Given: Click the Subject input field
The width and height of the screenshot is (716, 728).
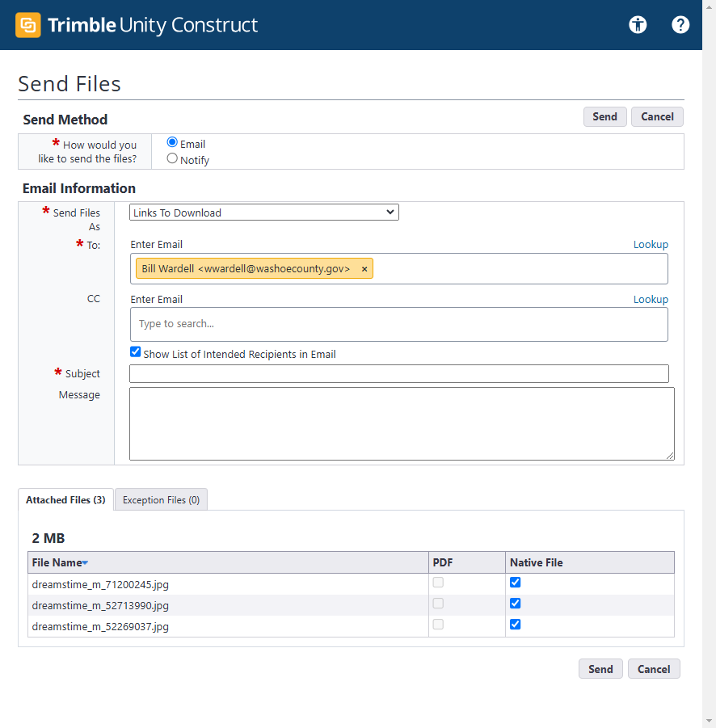Looking at the screenshot, I should point(399,374).
